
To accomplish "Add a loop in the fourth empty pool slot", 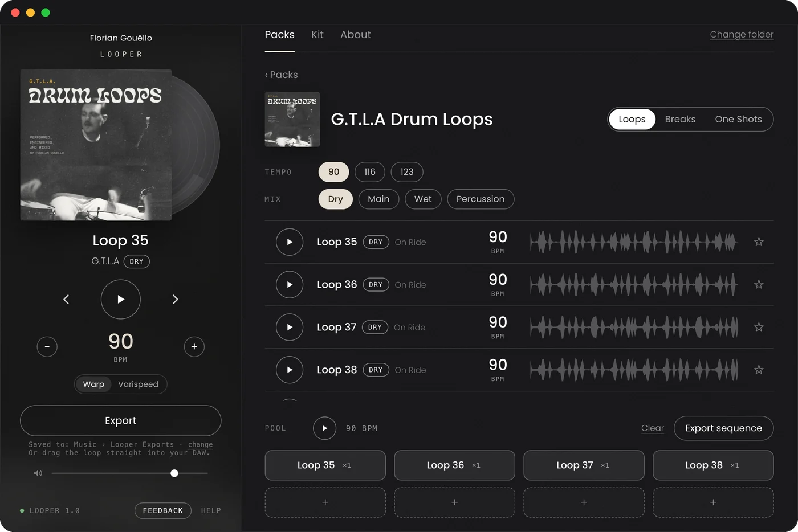I will pyautogui.click(x=713, y=502).
